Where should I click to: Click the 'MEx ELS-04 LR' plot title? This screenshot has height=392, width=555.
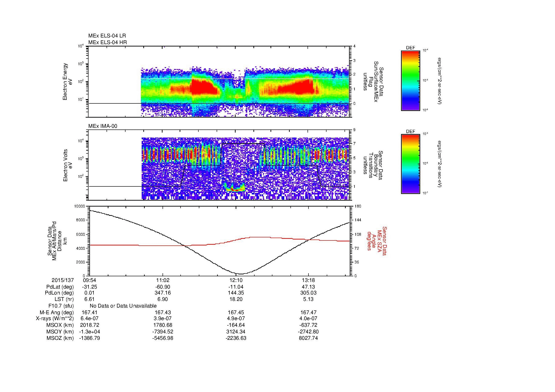click(107, 36)
